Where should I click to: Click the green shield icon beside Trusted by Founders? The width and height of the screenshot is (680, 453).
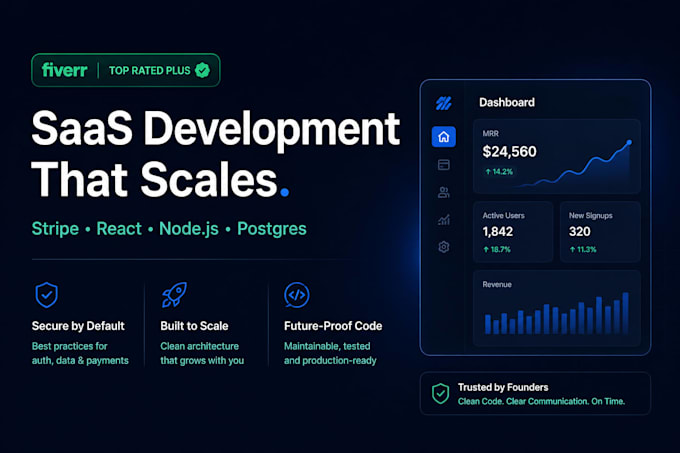click(x=441, y=394)
